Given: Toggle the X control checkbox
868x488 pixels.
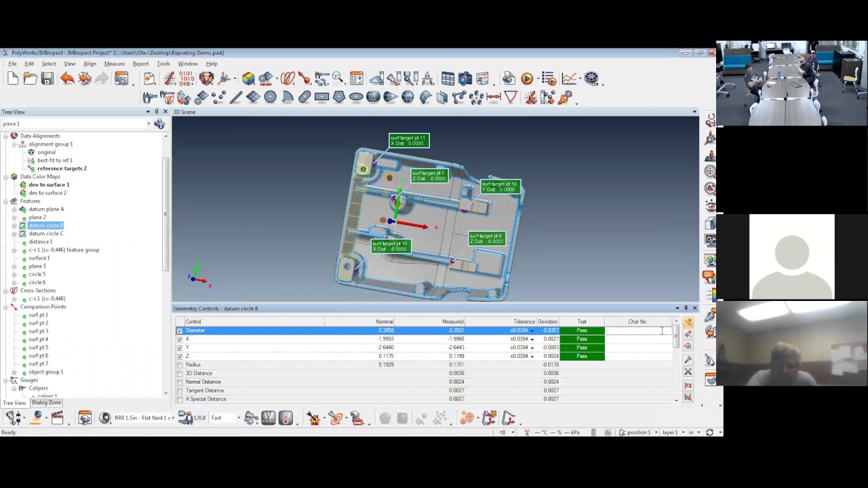Looking at the screenshot, I should pyautogui.click(x=180, y=339).
